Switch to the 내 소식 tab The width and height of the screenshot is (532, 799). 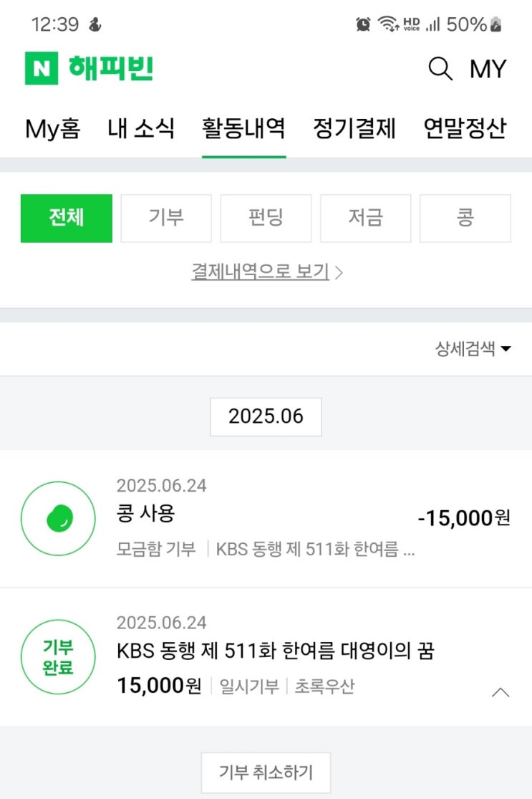[x=141, y=129]
